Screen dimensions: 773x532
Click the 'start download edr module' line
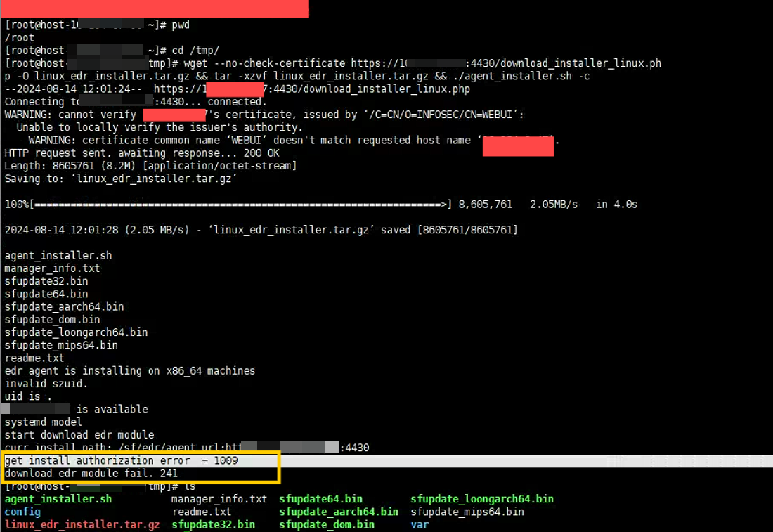click(x=79, y=434)
